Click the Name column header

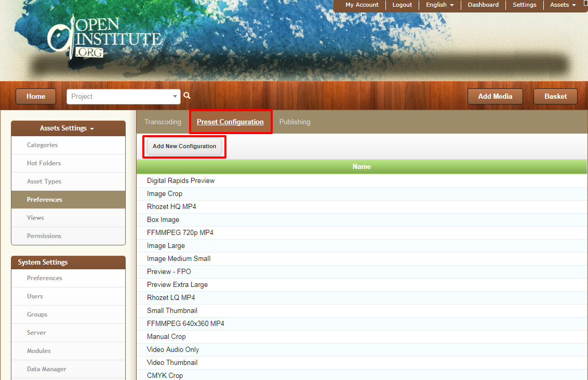coord(362,166)
